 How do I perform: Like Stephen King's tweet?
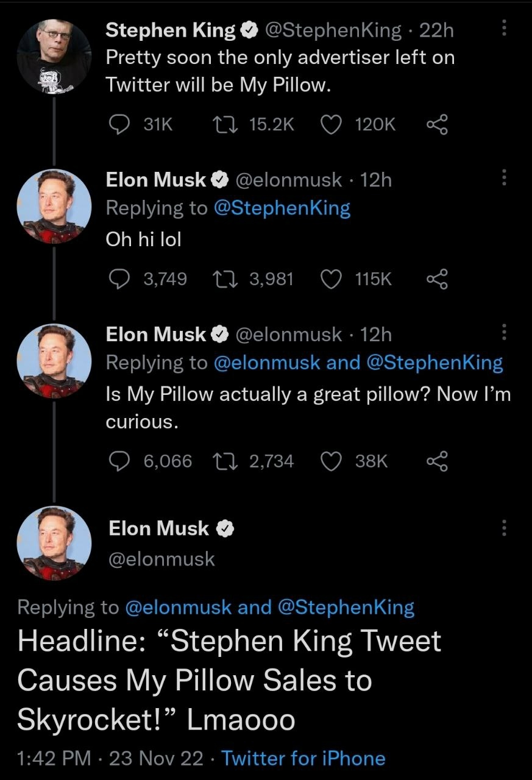click(331, 124)
